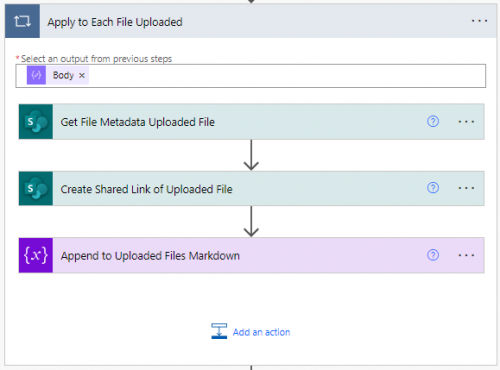Expand Append to Uploaded Files Markdown action
This screenshot has height=370, width=500.
coord(251,255)
